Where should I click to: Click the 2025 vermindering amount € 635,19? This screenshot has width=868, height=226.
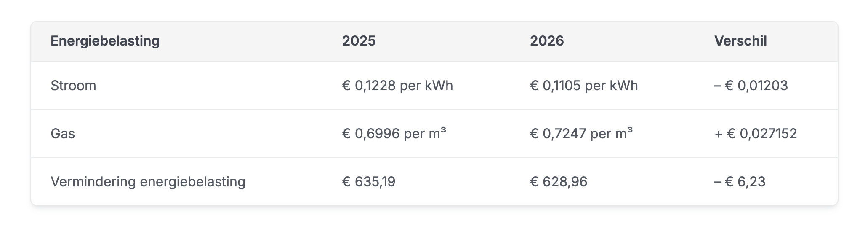coord(368,182)
